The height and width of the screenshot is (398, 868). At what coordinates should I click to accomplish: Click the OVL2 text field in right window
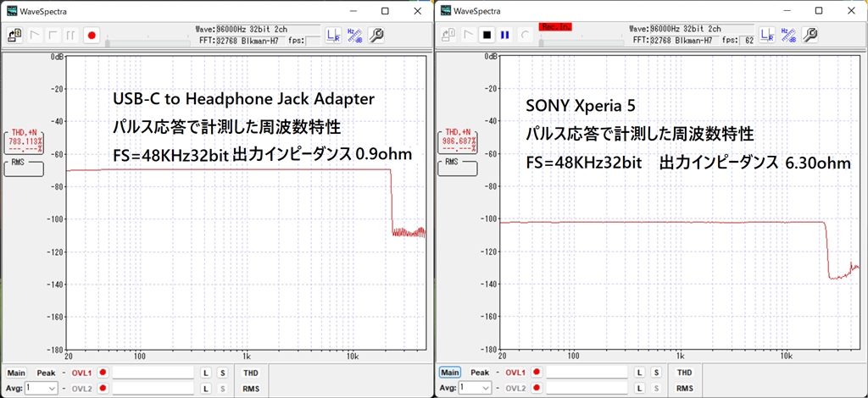point(587,388)
